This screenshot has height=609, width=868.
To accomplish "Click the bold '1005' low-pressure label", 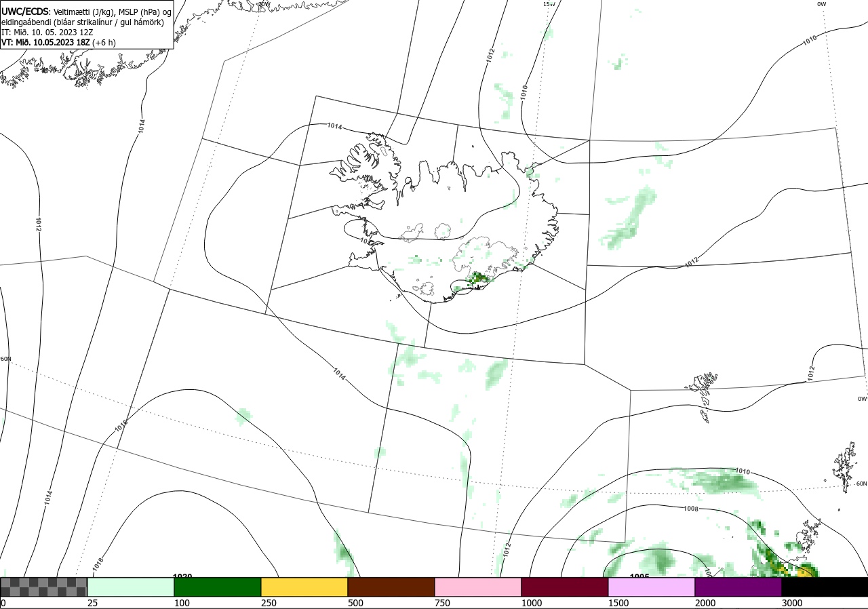I will 639,576.
